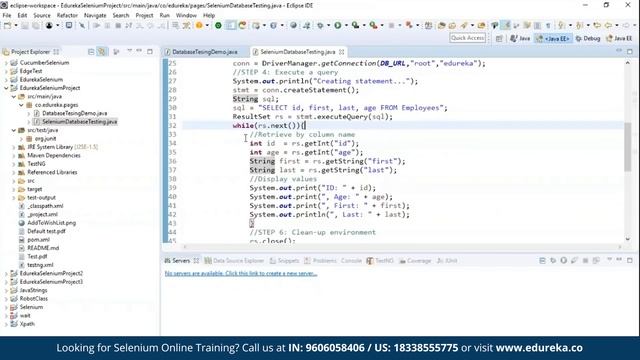Click the green Run launch icon
This screenshot has width=640, height=360.
point(338,25)
